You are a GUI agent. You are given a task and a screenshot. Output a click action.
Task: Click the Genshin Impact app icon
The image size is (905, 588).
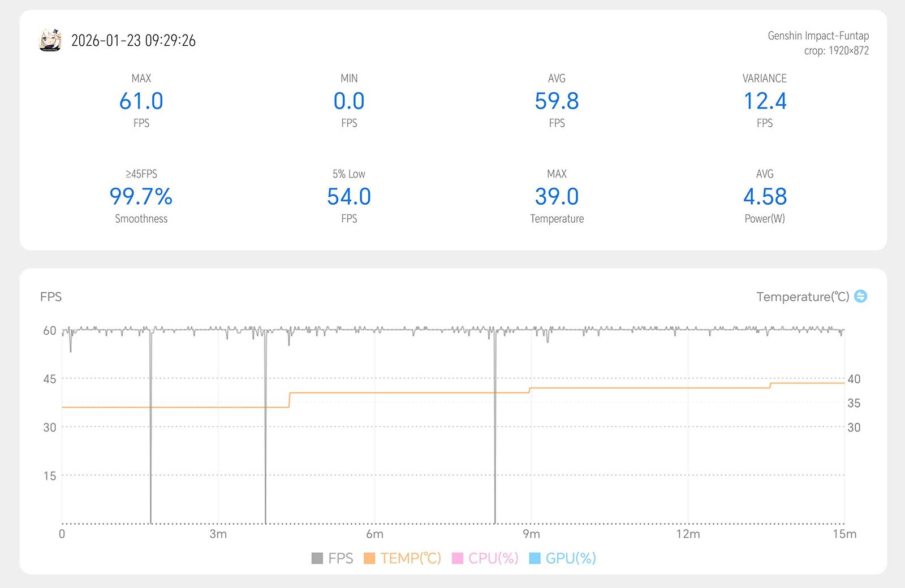click(50, 40)
